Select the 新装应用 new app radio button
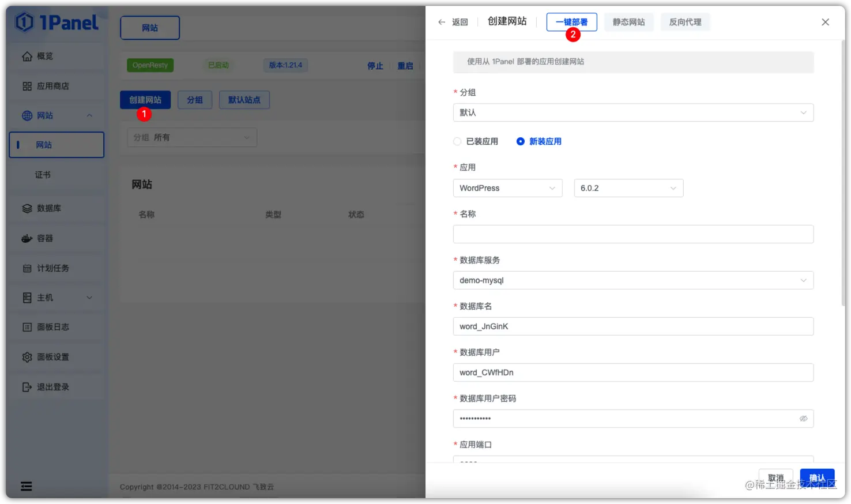This screenshot has width=851, height=504. [x=521, y=141]
